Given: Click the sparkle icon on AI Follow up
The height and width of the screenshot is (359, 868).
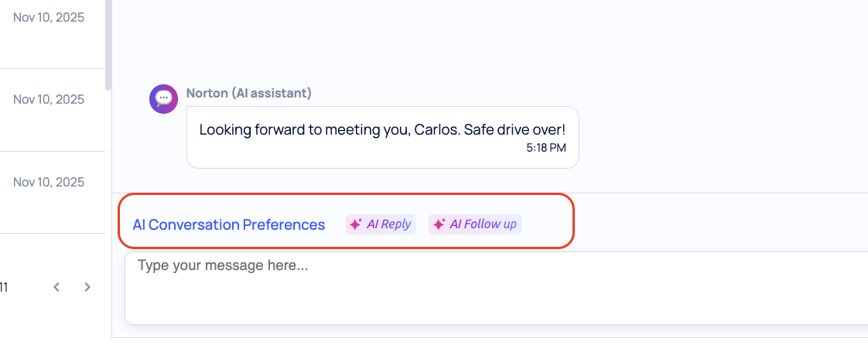Looking at the screenshot, I should [439, 224].
